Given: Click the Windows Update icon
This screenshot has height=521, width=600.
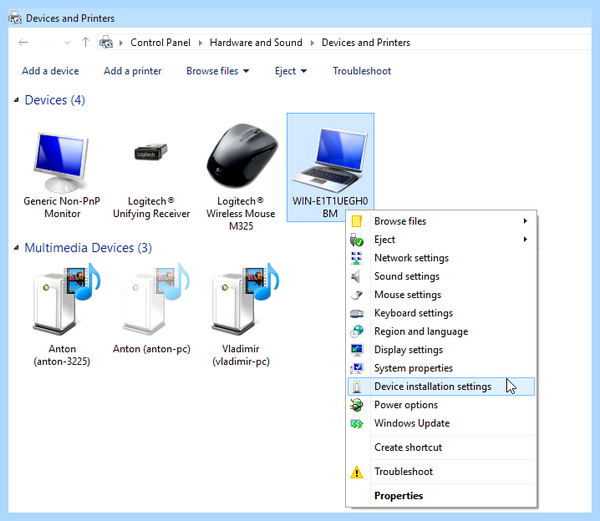Looking at the screenshot, I should click(357, 423).
